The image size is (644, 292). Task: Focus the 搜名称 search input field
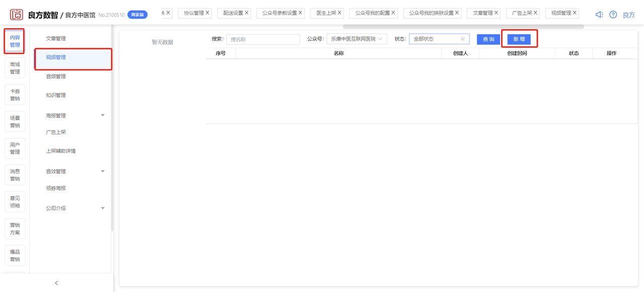(263, 39)
